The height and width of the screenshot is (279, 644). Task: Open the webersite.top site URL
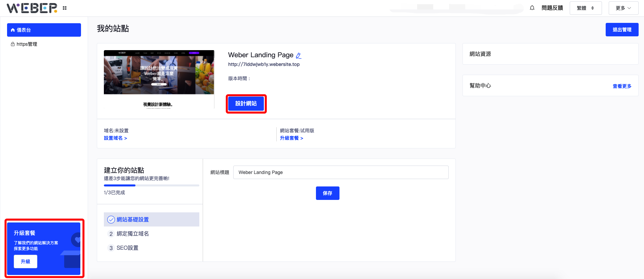[264, 64]
